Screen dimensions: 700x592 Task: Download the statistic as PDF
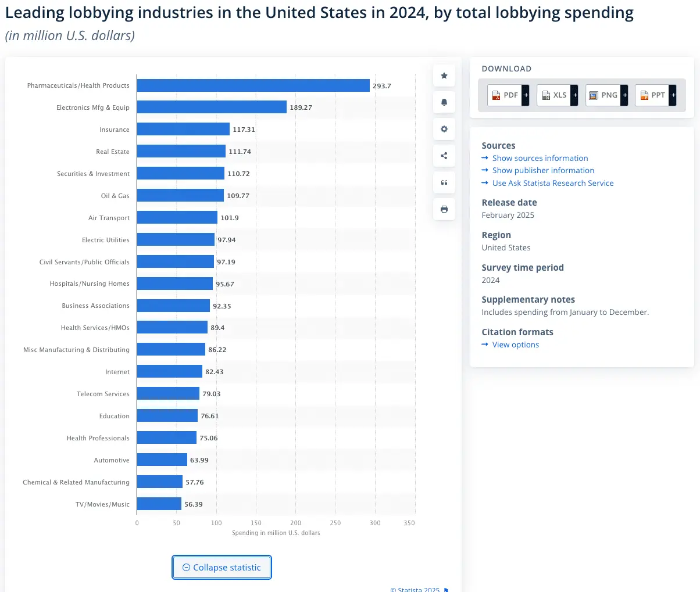click(505, 95)
